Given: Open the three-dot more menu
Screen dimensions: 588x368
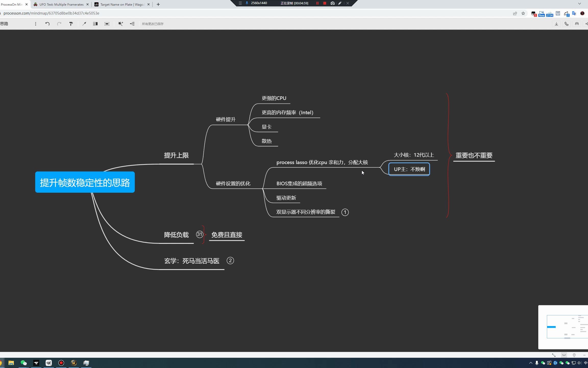Looking at the screenshot, I should pyautogui.click(x=35, y=24).
